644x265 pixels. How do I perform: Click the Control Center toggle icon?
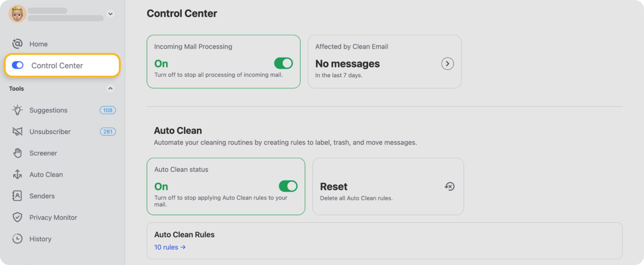17,65
